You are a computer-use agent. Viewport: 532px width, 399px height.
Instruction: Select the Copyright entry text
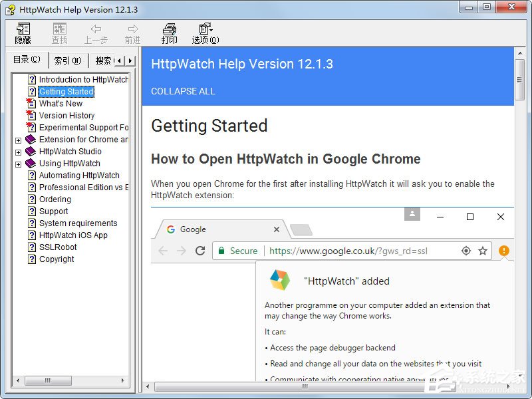coord(57,259)
